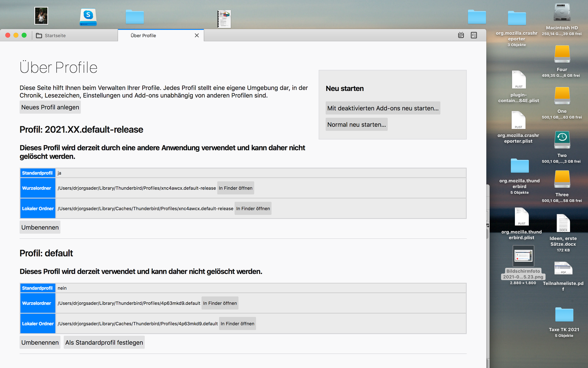This screenshot has width=588, height=368.
Task: Click the 'Diese Seite hilft Ihnen' description paragraph
Action: pos(164,92)
